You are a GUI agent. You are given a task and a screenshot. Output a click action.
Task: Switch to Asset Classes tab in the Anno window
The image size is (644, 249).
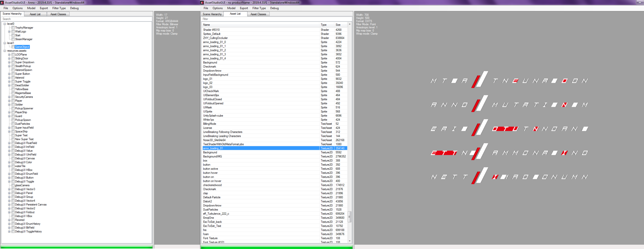point(58,14)
